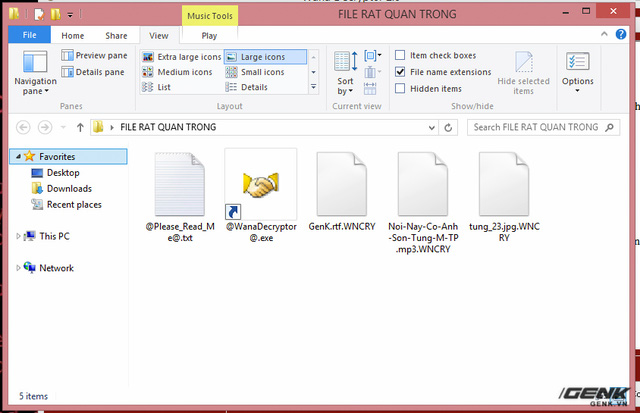Open Downloads in Favorites
Screen dimensions: 640x413
pyautogui.click(x=69, y=189)
